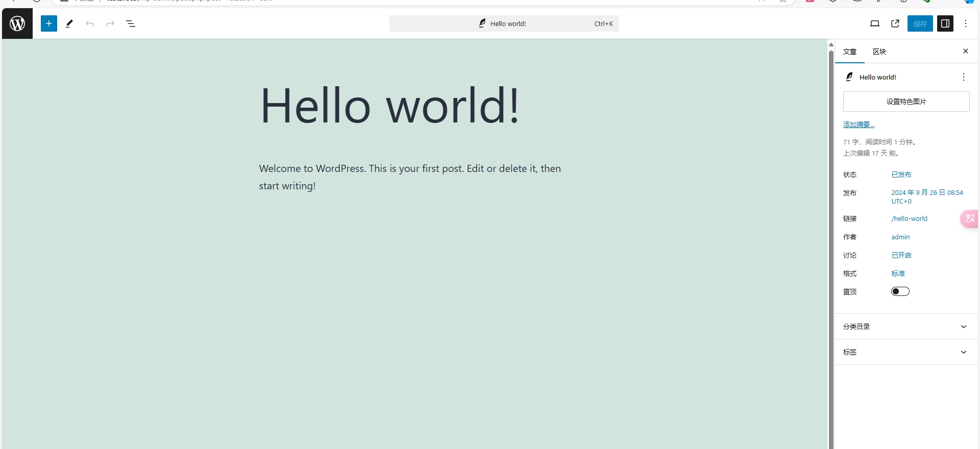The image size is (980, 449).
Task: Expand the 标签 panel
Action: click(906, 352)
